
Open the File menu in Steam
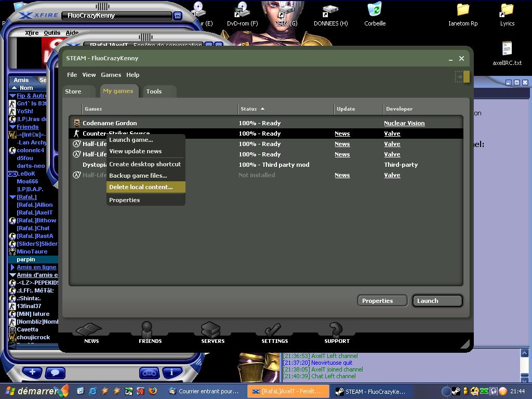[x=72, y=75]
